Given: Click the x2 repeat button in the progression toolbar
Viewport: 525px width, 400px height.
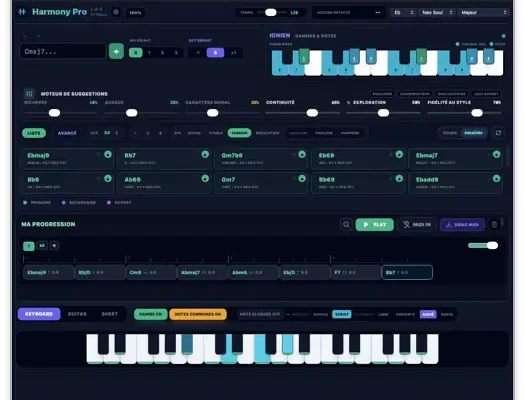Looking at the screenshot, I should (42, 246).
